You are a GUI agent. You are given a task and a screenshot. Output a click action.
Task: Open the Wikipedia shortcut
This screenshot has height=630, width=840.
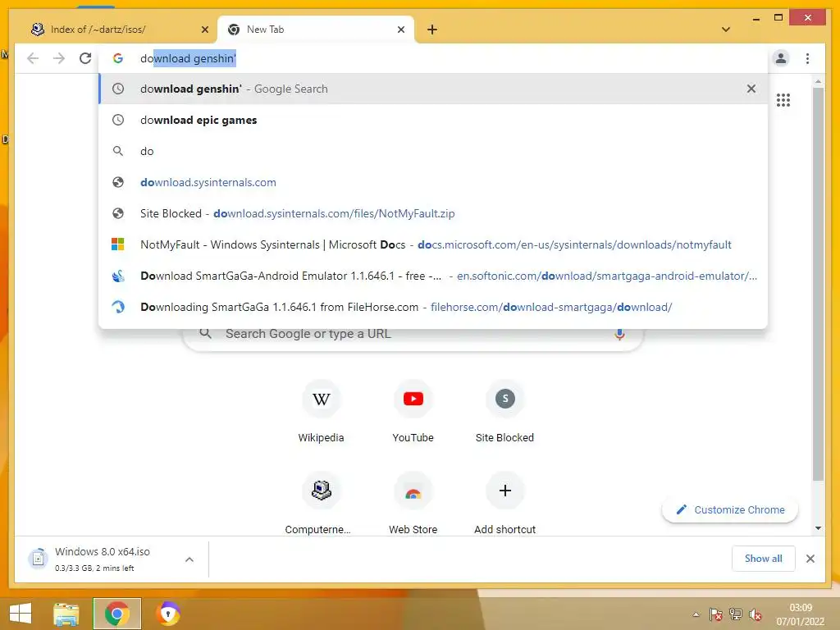coord(321,411)
